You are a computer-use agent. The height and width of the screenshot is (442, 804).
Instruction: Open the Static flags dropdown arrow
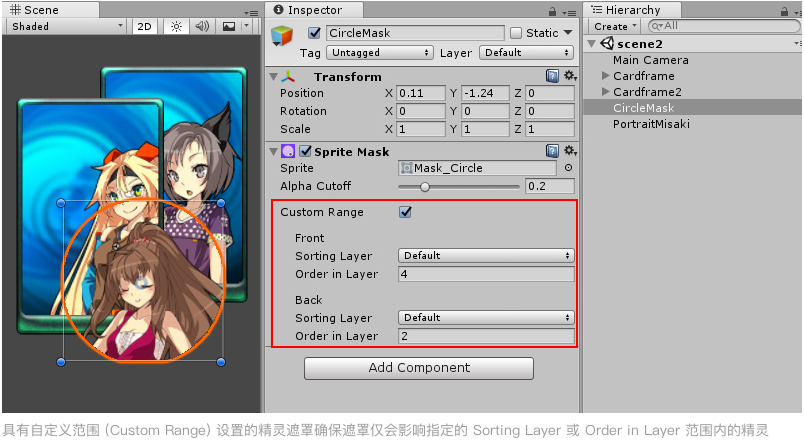568,32
